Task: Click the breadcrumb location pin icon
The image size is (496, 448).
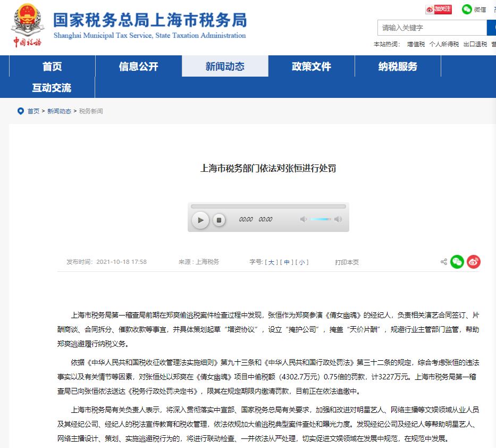Action: pyautogui.click(x=21, y=111)
